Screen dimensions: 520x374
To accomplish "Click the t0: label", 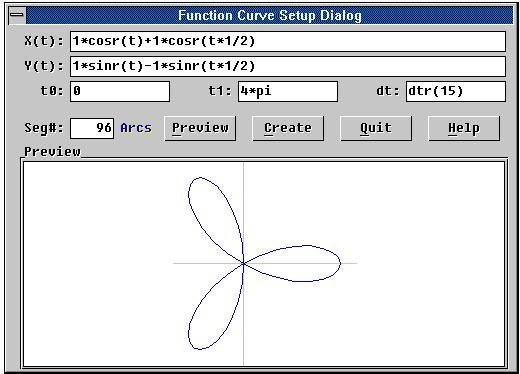I will click(x=52, y=91).
